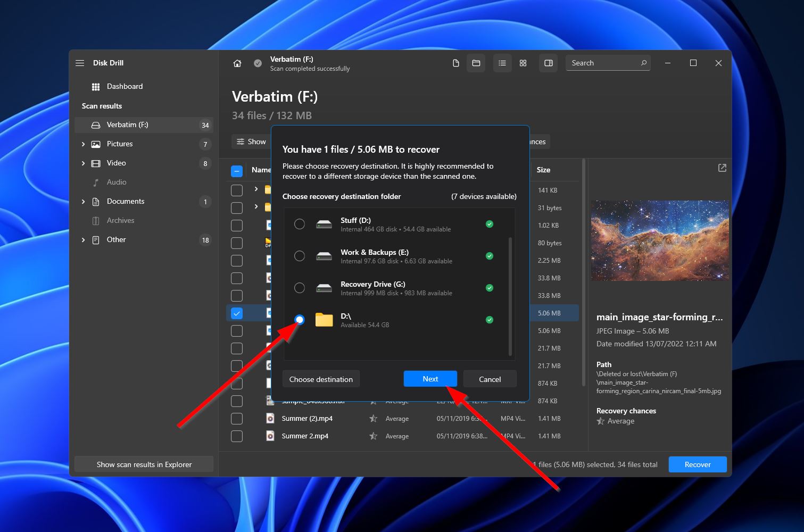Click the Size column header

(543, 170)
